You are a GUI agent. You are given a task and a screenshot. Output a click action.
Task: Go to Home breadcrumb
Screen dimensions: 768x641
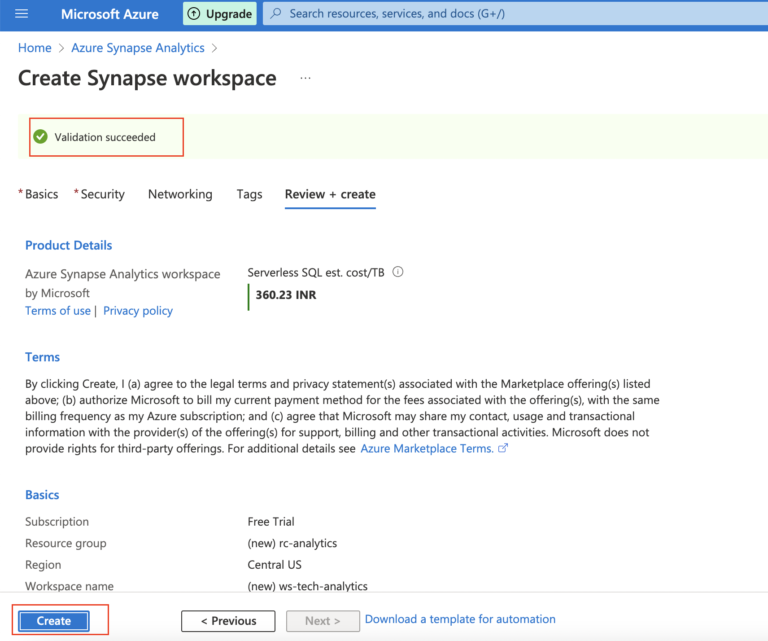point(35,48)
